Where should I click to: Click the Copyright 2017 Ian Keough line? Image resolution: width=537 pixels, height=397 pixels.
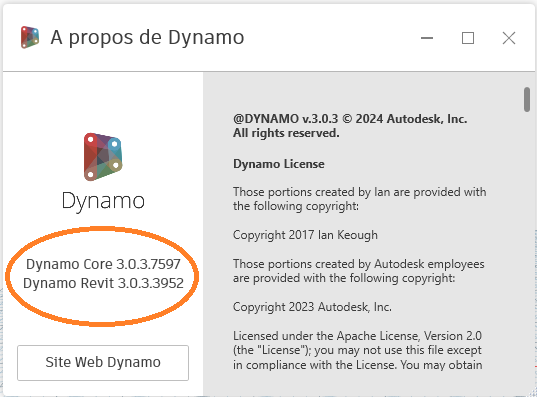point(305,235)
